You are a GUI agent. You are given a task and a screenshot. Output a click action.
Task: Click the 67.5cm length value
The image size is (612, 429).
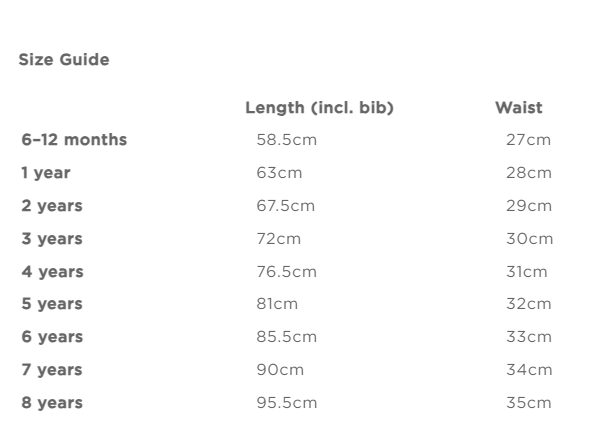point(285,206)
